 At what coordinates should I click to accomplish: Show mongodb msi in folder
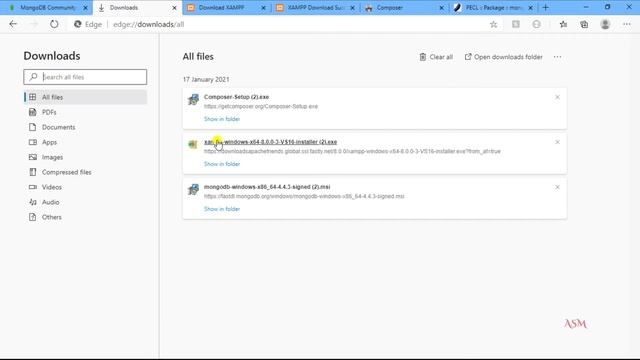222,209
